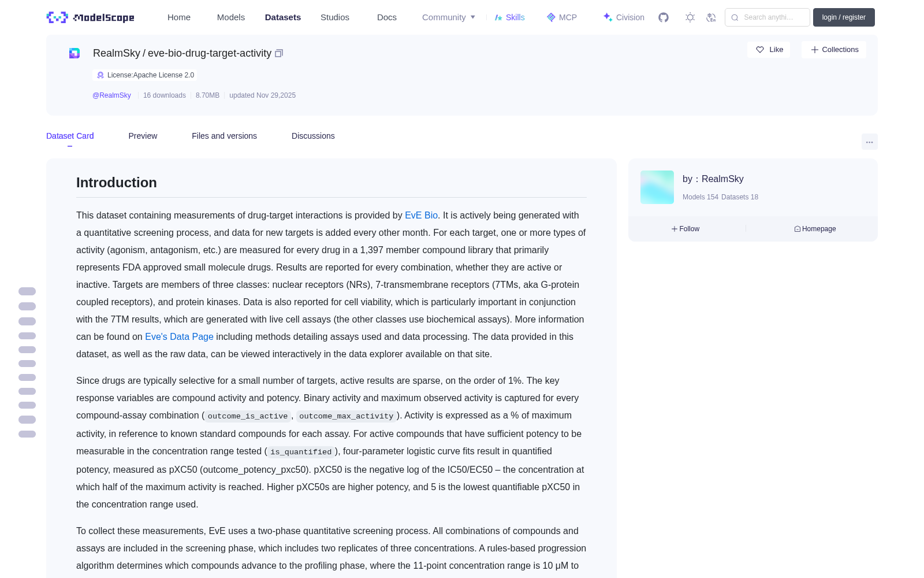Image resolution: width=924 pixels, height=578 pixels.
Task: Click the 'Models 154' count
Action: tap(701, 197)
